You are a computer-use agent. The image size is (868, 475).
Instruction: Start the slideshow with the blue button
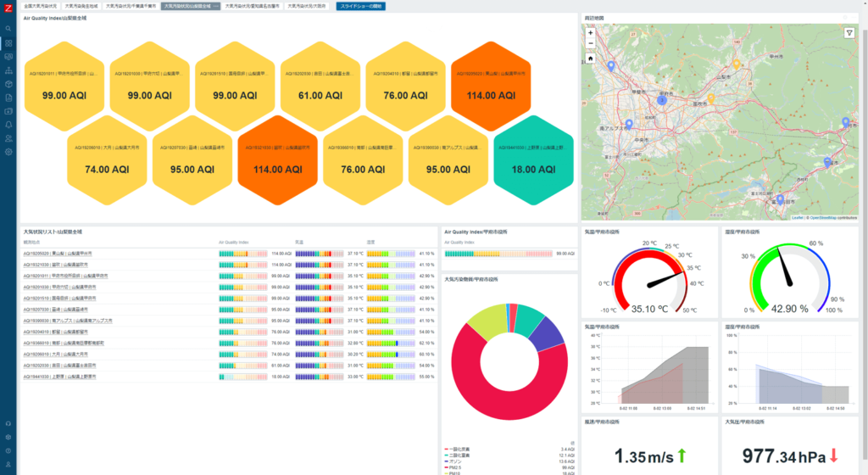pos(360,6)
